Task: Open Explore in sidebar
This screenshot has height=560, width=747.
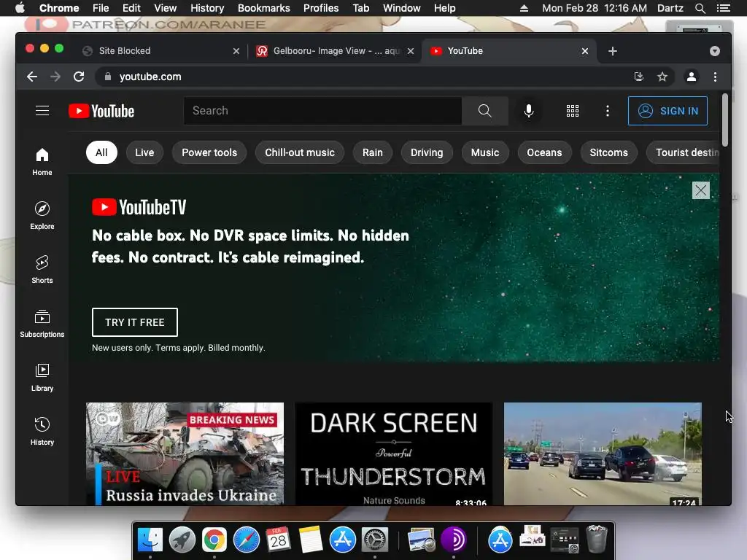Action: (x=42, y=216)
